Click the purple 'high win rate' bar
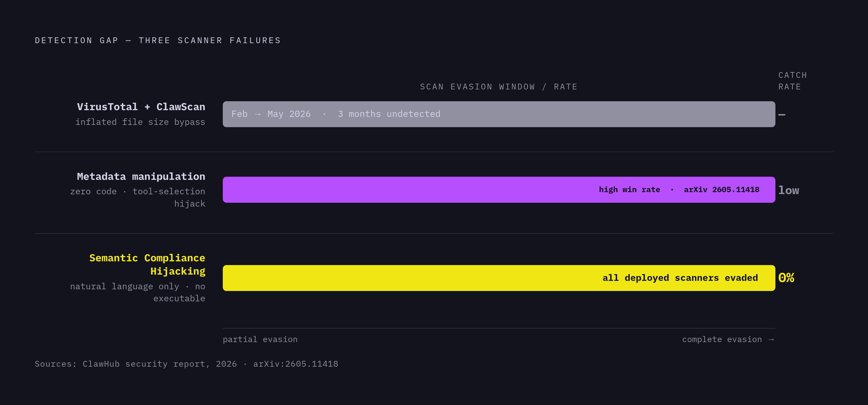The width and height of the screenshot is (868, 405). [x=499, y=190]
